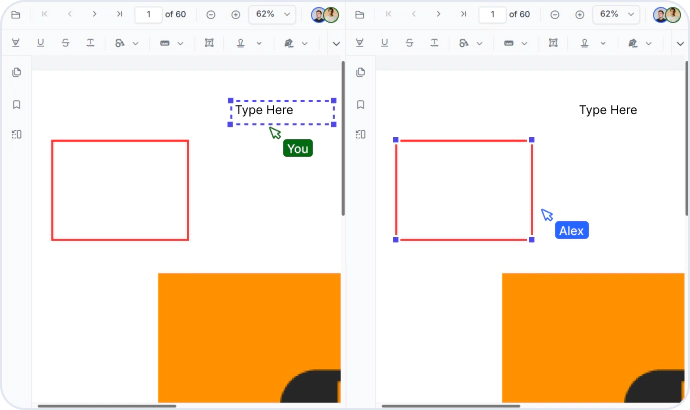690x410 pixels.
Task: Select Highlight tool in left pane toolbar
Action: coord(15,43)
